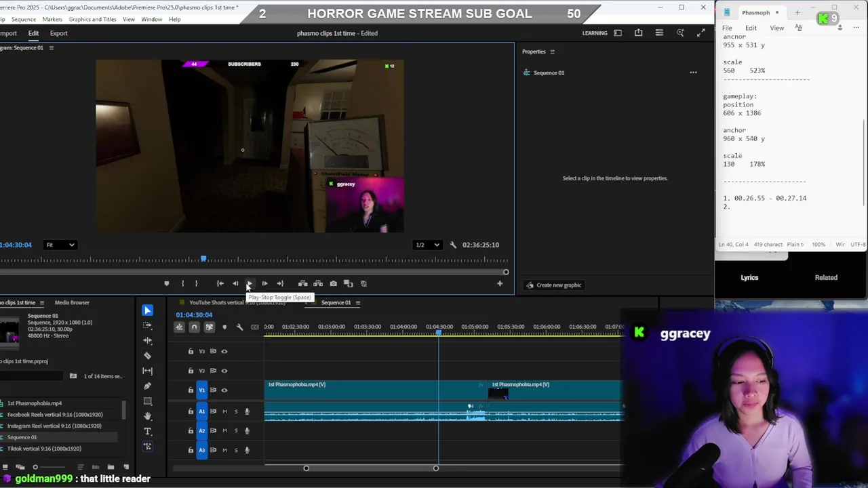Toggle timeline Snap magnet
The image size is (868, 488).
[194, 327]
